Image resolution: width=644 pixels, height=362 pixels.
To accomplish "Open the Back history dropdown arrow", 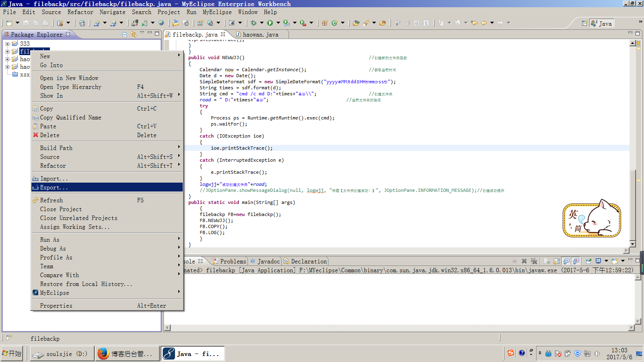I will coord(492,23).
